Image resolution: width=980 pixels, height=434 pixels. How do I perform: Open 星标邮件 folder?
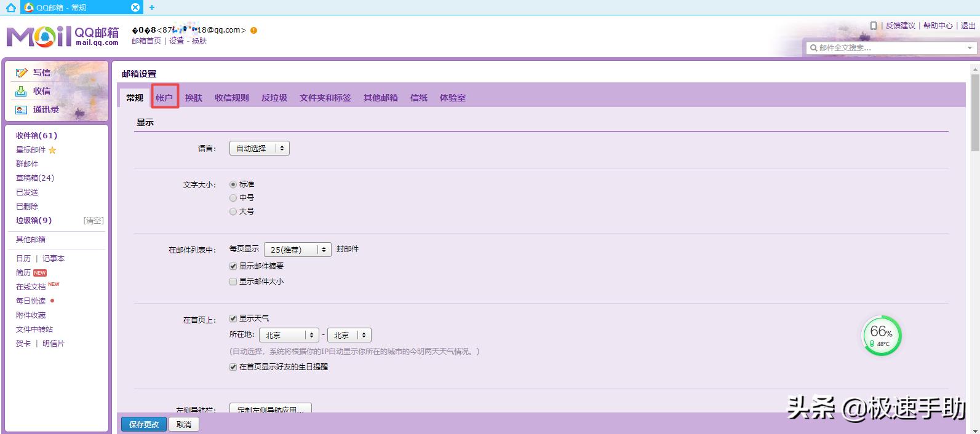(x=31, y=150)
